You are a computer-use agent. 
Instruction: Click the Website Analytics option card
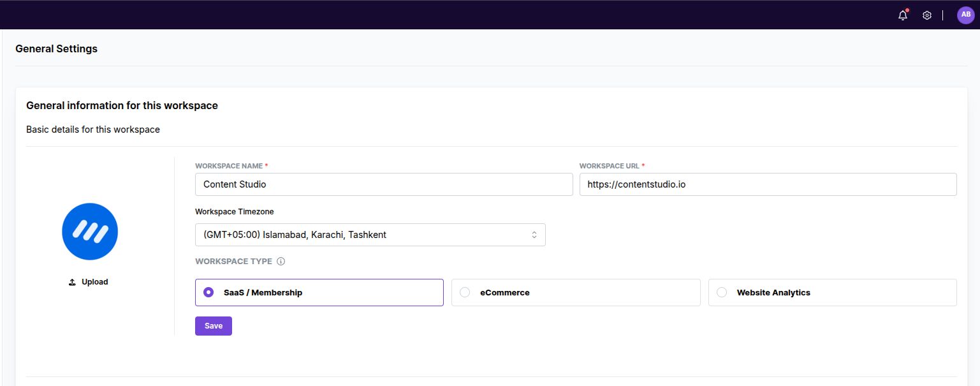coord(832,292)
